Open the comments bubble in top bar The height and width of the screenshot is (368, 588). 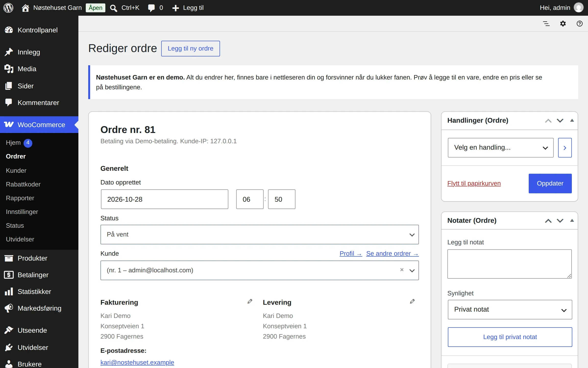[x=151, y=8]
